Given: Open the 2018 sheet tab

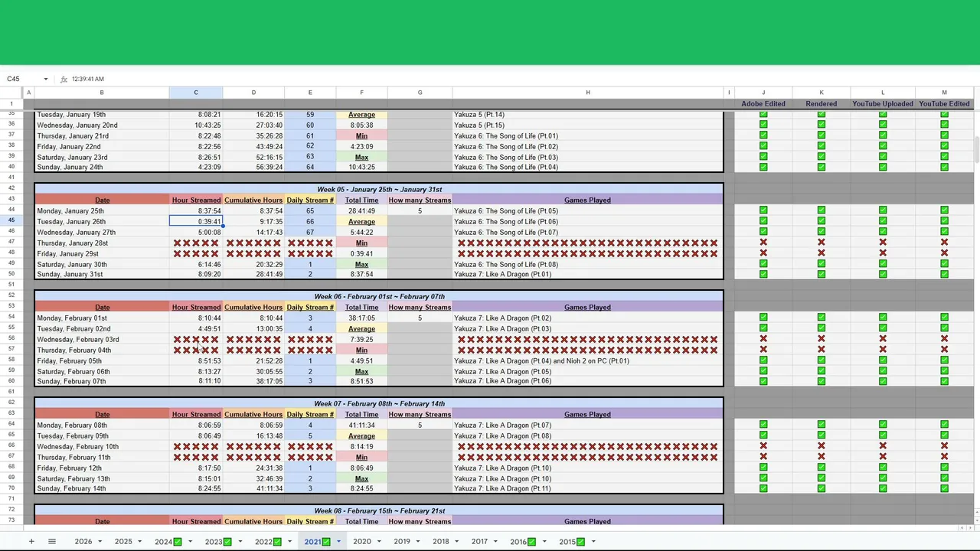Looking at the screenshot, I should click(x=441, y=542).
